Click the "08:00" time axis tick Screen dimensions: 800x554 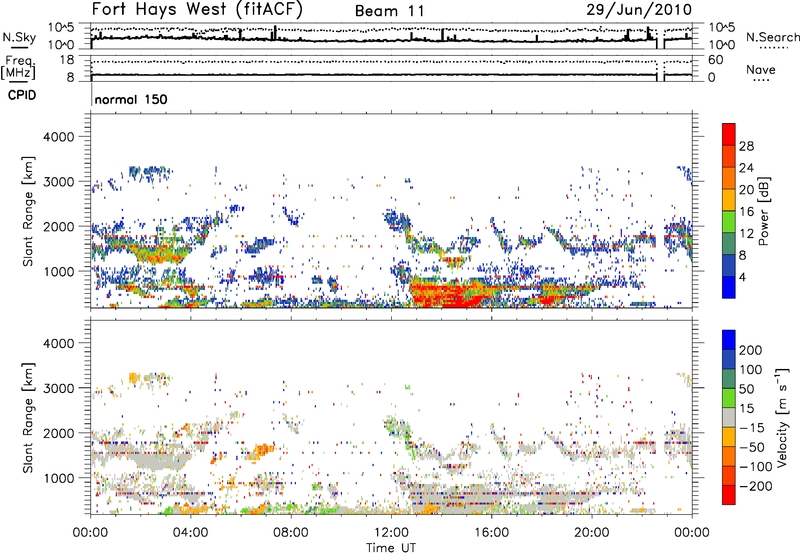pos(291,533)
